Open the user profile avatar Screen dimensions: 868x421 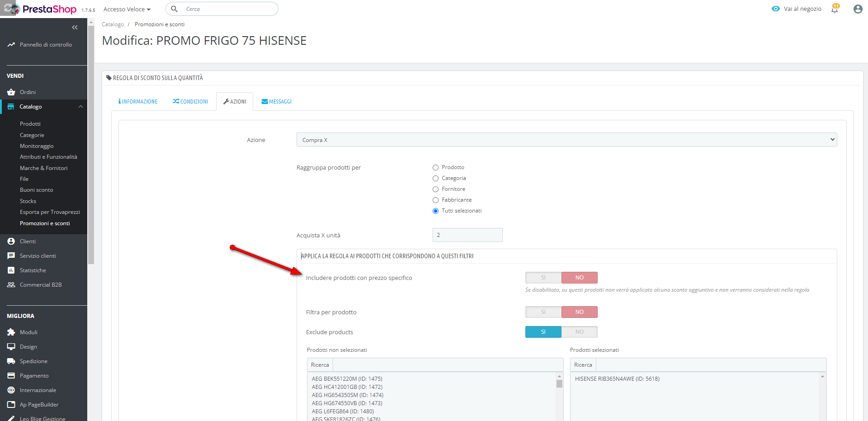click(x=858, y=9)
